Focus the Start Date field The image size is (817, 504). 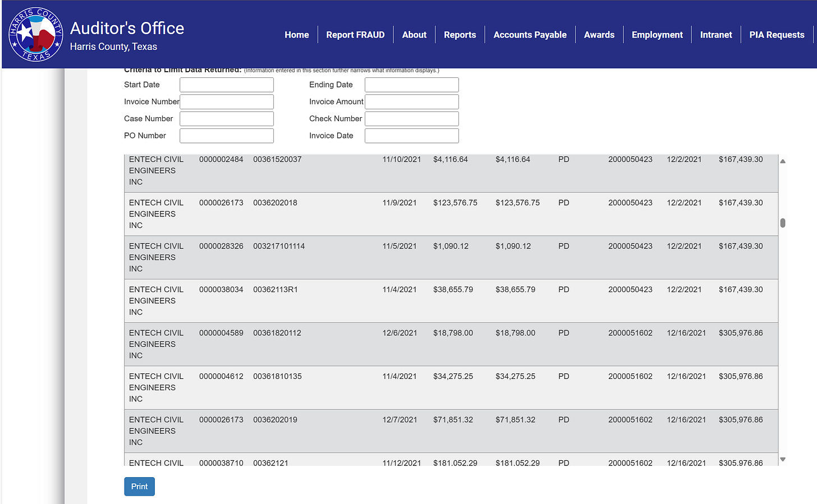pyautogui.click(x=227, y=85)
